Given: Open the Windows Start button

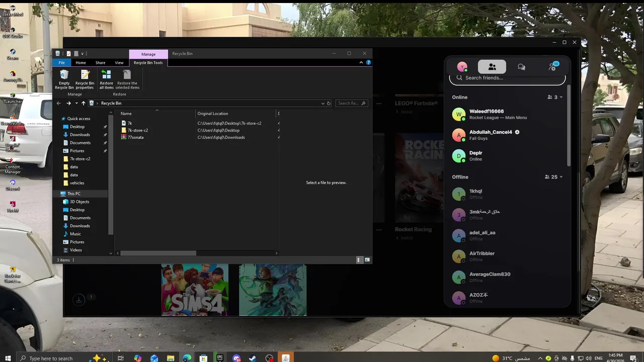Looking at the screenshot, I should (x=9, y=358).
